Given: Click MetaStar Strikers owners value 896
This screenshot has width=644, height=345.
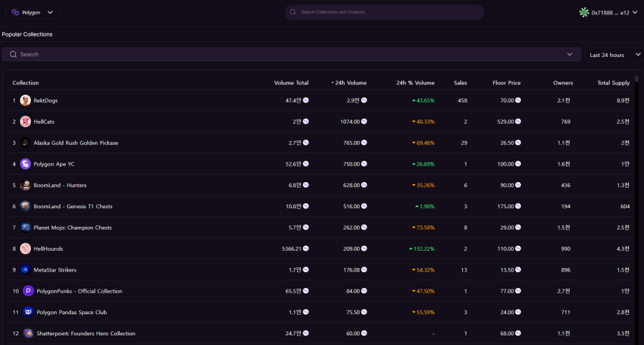Looking at the screenshot, I should tap(566, 270).
